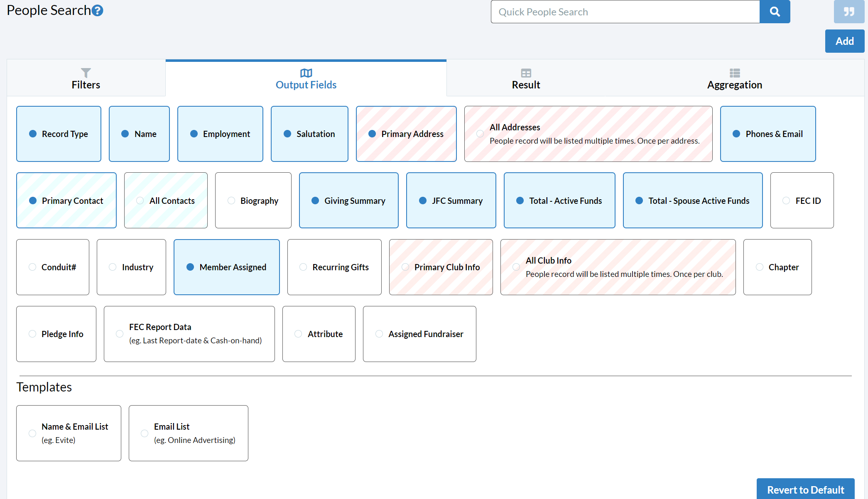This screenshot has height=499, width=868.
Task: Click the funnel icon on Filters tab
Action: 86,73
